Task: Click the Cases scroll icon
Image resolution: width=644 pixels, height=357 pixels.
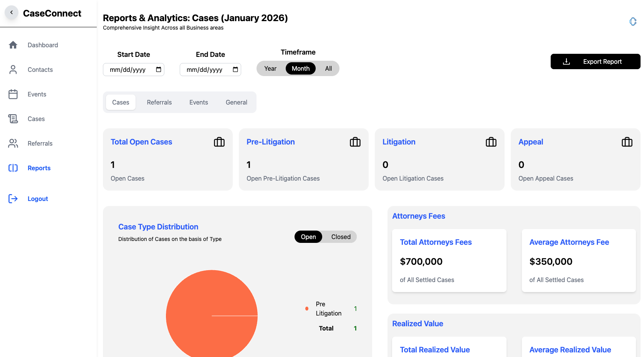Action: click(x=13, y=119)
